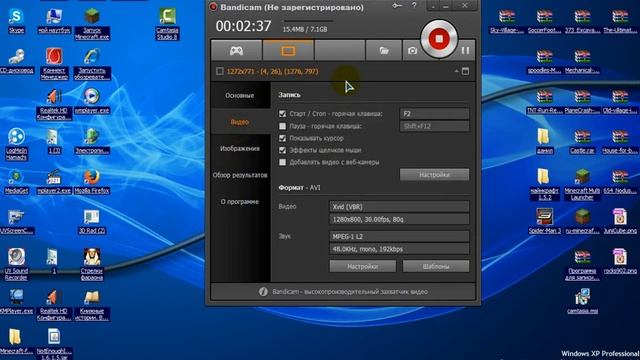The height and width of the screenshot is (360, 640).
Task: Toggle the fullscreen target window icon
Action: 465,71
